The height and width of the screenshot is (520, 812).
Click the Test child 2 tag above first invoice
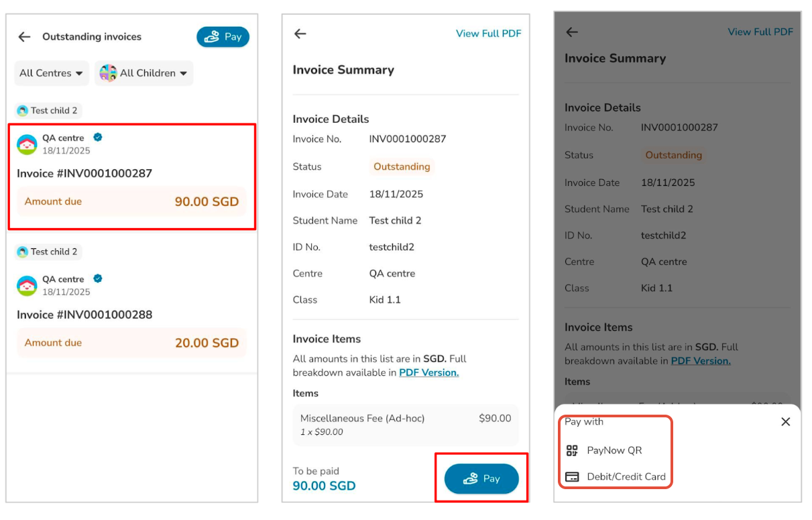point(48,111)
